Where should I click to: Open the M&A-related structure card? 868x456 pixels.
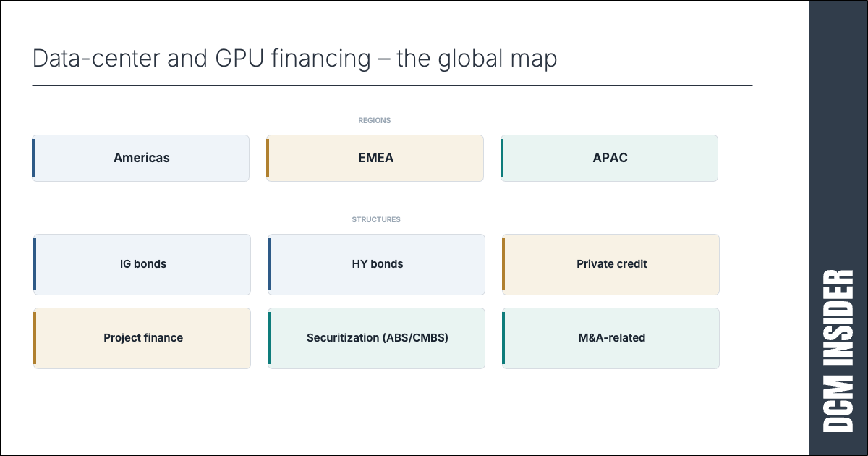pyautogui.click(x=610, y=338)
